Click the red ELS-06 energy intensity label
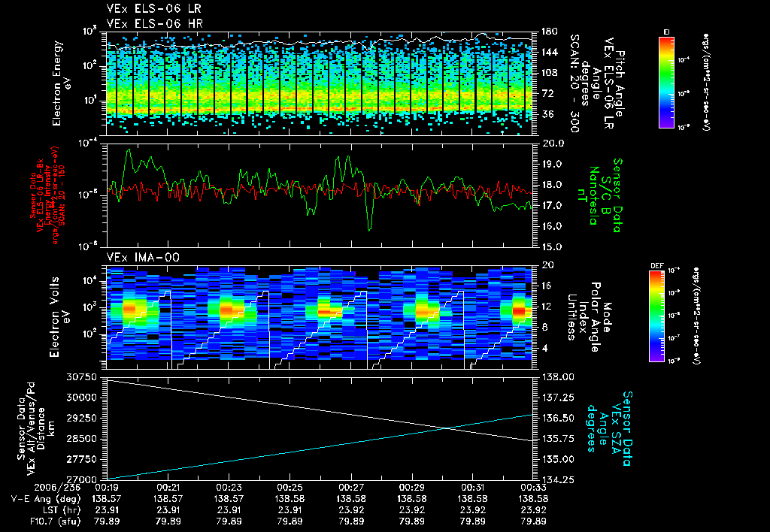The image size is (770, 532). click(x=47, y=195)
